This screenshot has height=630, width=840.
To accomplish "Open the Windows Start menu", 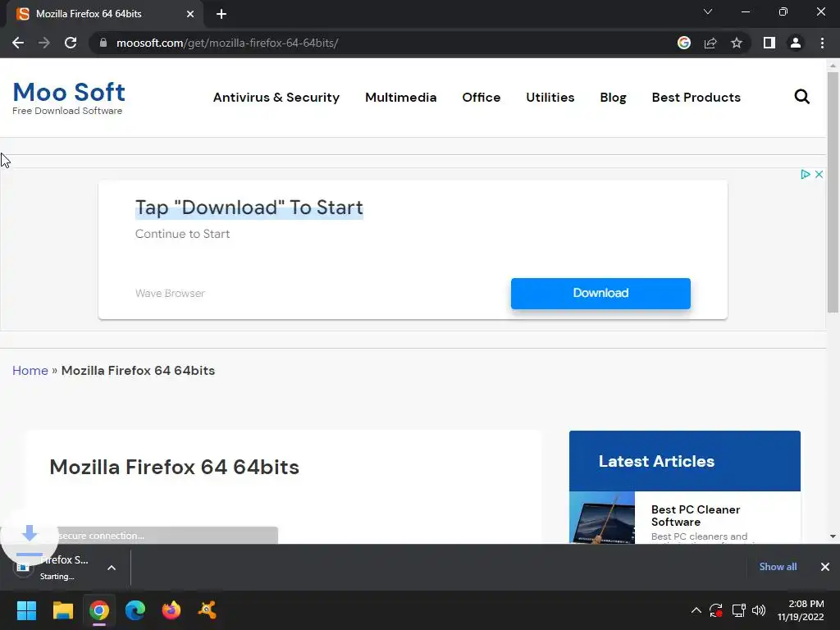I will [x=26, y=610].
